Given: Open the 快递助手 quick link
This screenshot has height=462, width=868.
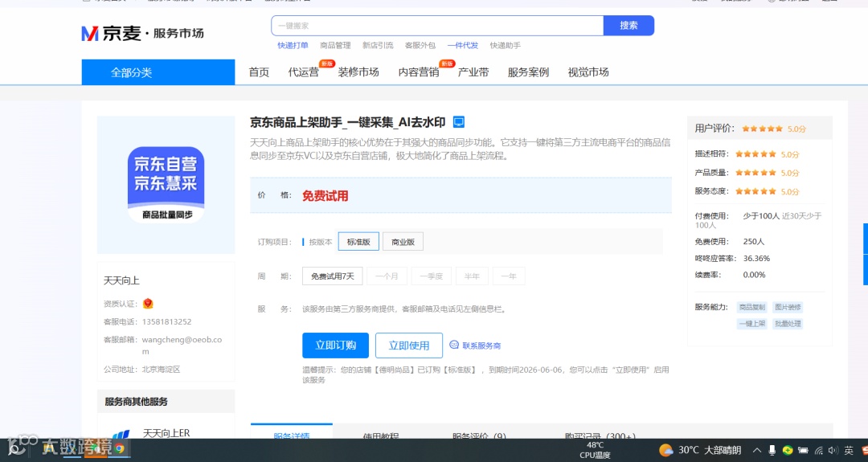Looking at the screenshot, I should point(505,45).
